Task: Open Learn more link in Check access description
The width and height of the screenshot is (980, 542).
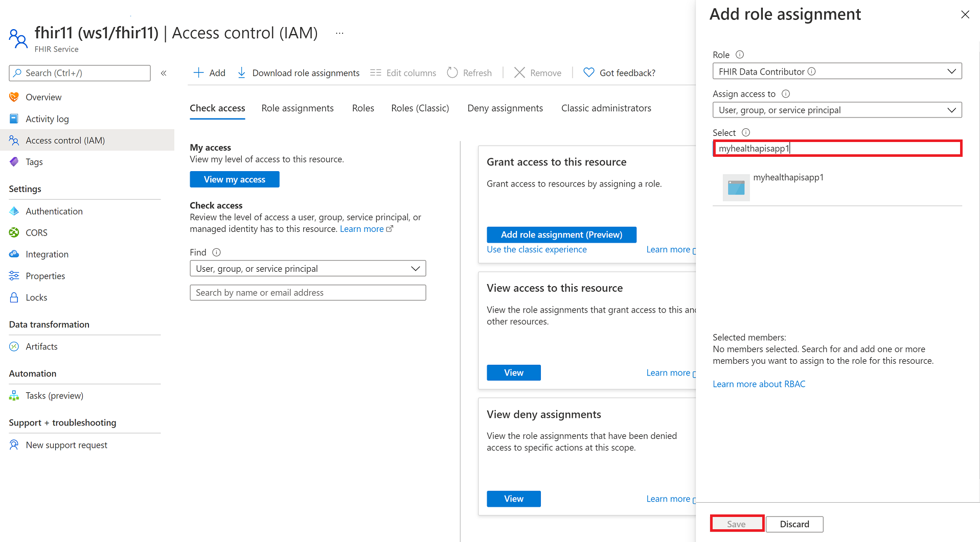Action: [367, 229]
